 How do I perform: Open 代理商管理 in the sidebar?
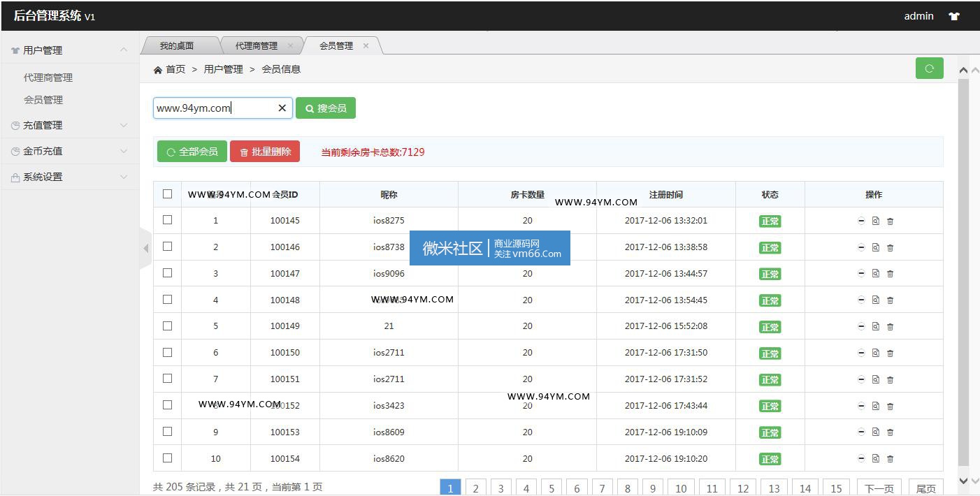(48, 78)
